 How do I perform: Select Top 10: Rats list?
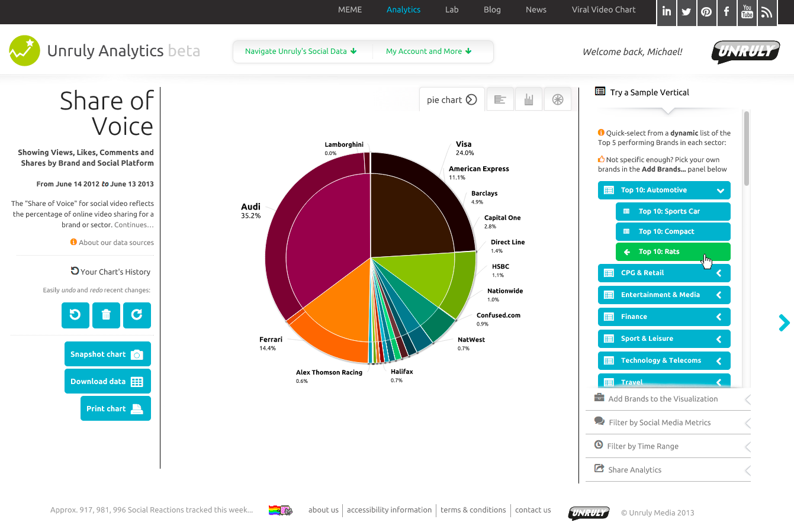(x=673, y=252)
